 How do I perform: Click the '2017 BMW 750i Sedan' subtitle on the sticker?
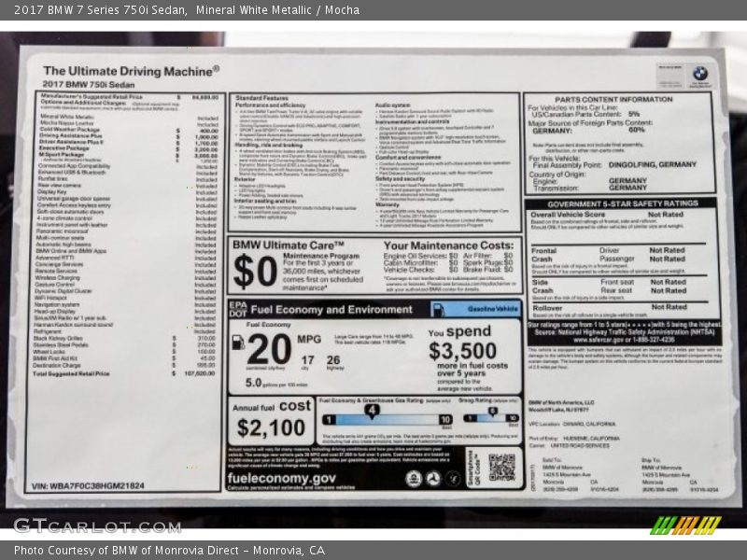coord(89,85)
